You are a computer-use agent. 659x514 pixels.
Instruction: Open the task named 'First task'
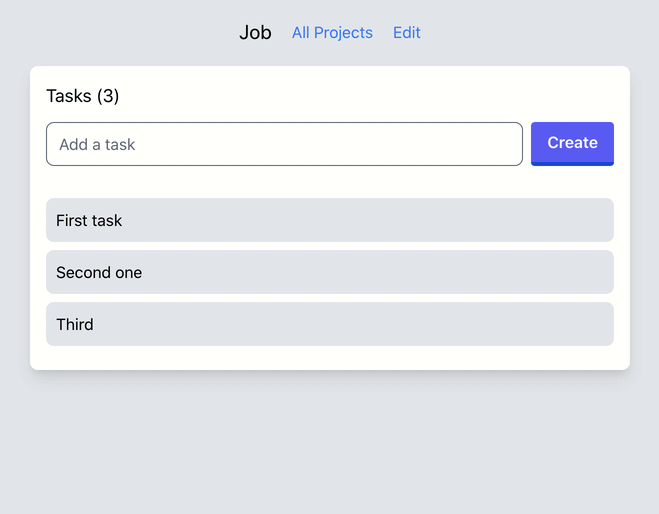point(329,220)
